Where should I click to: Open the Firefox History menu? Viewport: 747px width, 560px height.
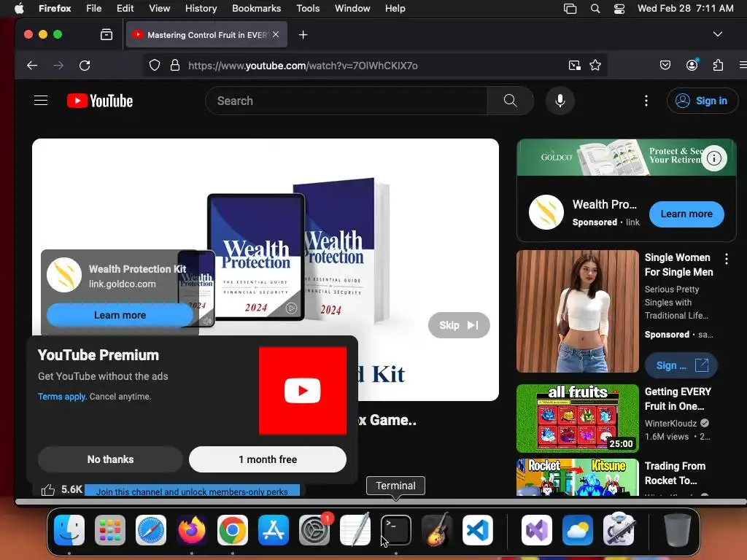201,8
